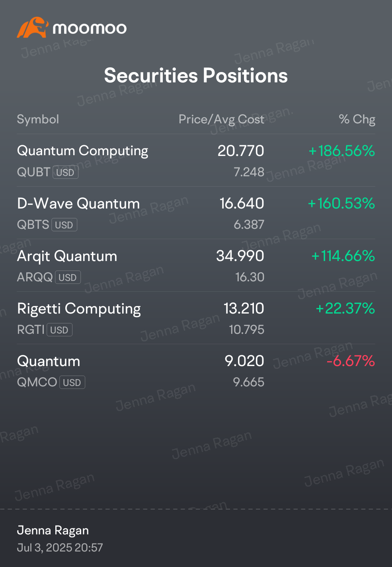Select the USD badge next to ARQQ

68,277
